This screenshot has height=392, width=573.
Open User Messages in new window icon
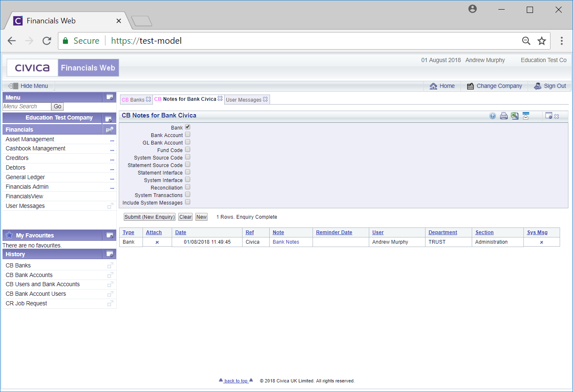(110, 206)
